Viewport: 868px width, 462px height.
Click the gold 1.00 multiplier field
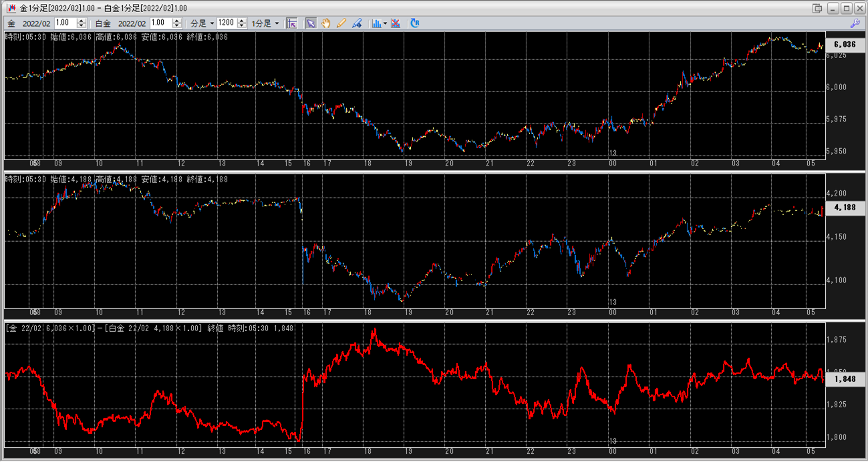pyautogui.click(x=65, y=23)
